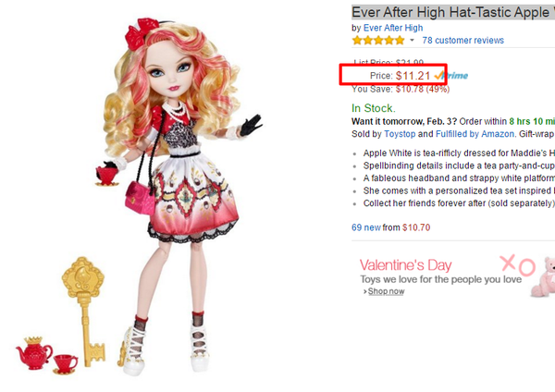Click the $10.70 offer price
The width and height of the screenshot is (555, 392).
416,227
